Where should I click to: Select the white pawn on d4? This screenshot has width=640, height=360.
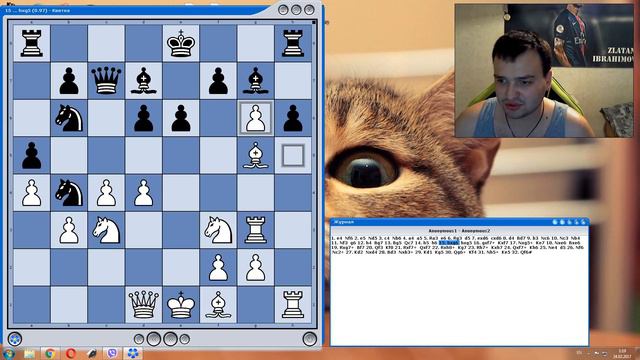coord(143,193)
